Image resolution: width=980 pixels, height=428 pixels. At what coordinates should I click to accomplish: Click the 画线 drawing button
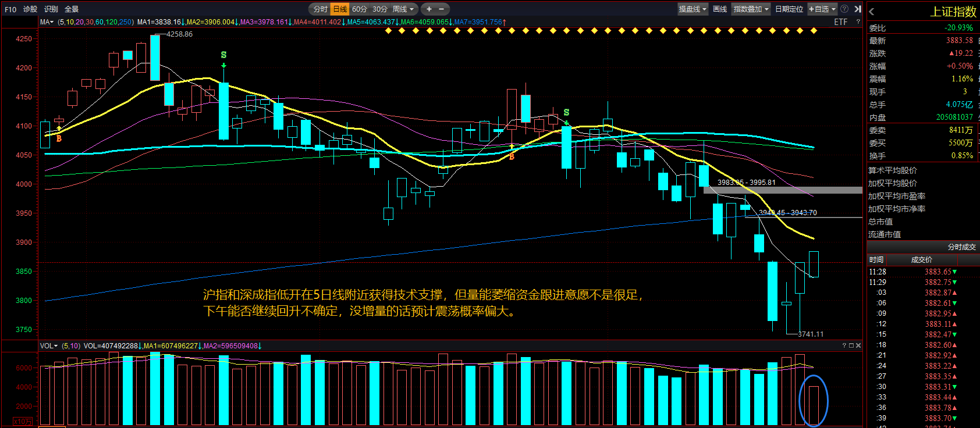coord(720,9)
